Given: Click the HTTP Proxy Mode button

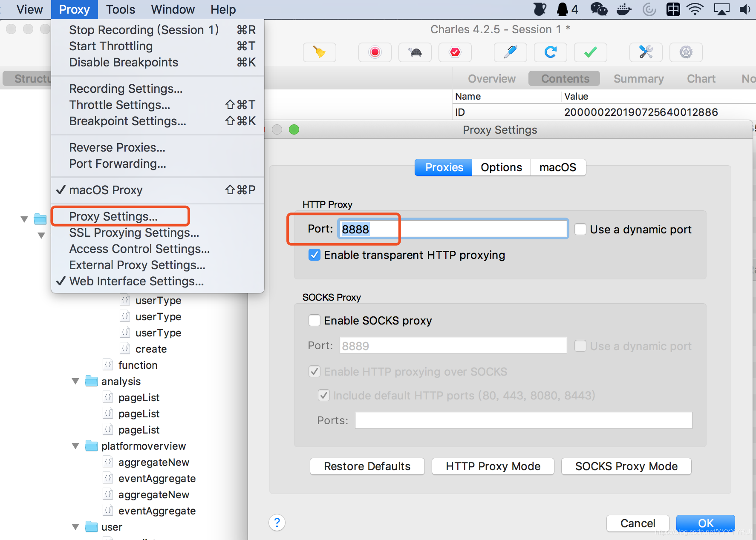Looking at the screenshot, I should tap(493, 466).
